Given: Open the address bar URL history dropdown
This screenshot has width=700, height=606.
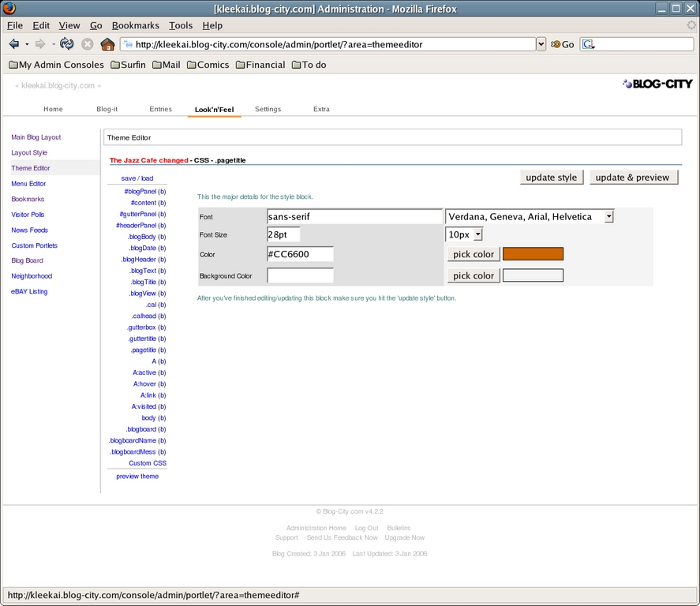Looking at the screenshot, I should click(541, 45).
